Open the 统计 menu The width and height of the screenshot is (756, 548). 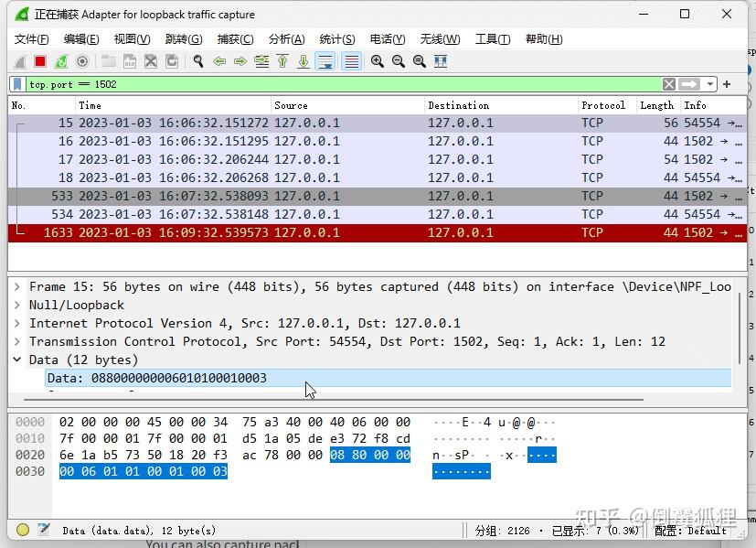click(x=336, y=39)
